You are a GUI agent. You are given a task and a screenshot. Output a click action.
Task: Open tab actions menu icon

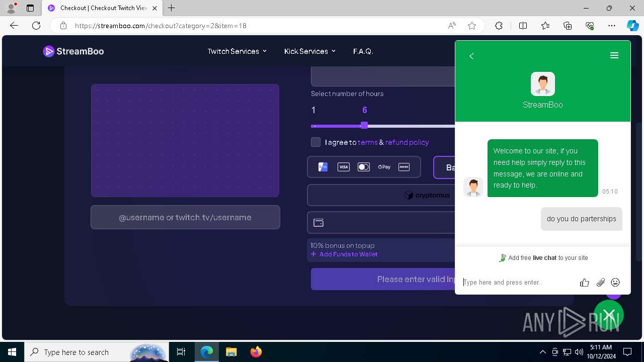click(30, 8)
